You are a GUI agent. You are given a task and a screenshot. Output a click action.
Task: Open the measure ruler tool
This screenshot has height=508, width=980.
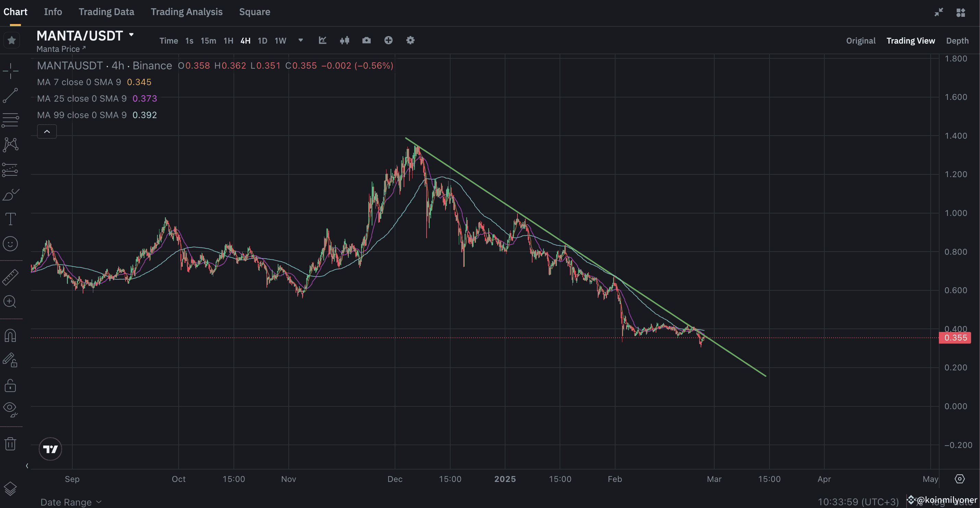pyautogui.click(x=11, y=277)
